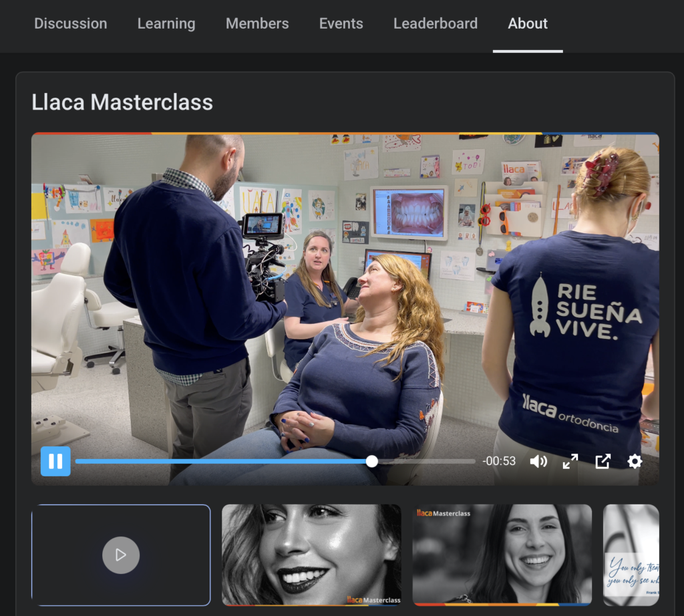684x616 pixels.
Task: Click the remaining time -00:53 display
Action: click(499, 461)
